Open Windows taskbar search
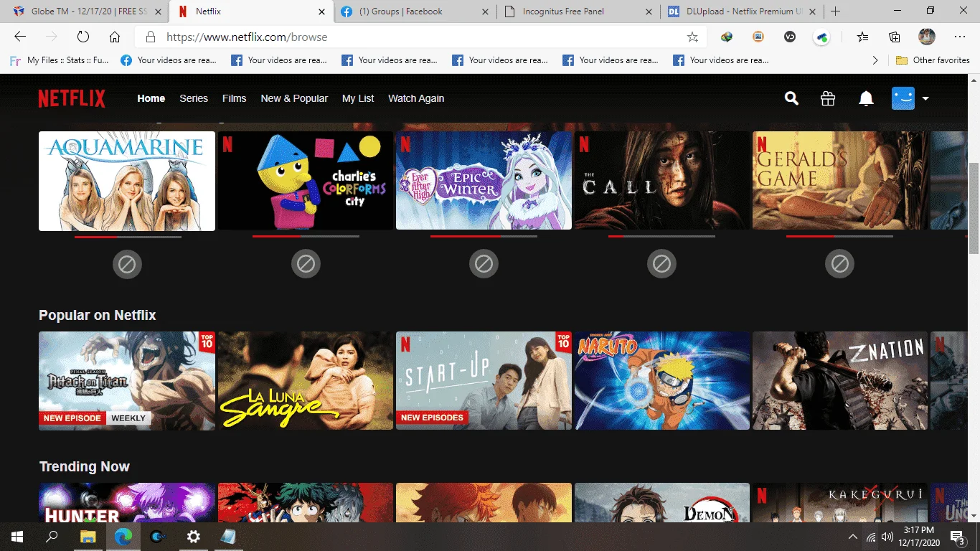 click(52, 537)
